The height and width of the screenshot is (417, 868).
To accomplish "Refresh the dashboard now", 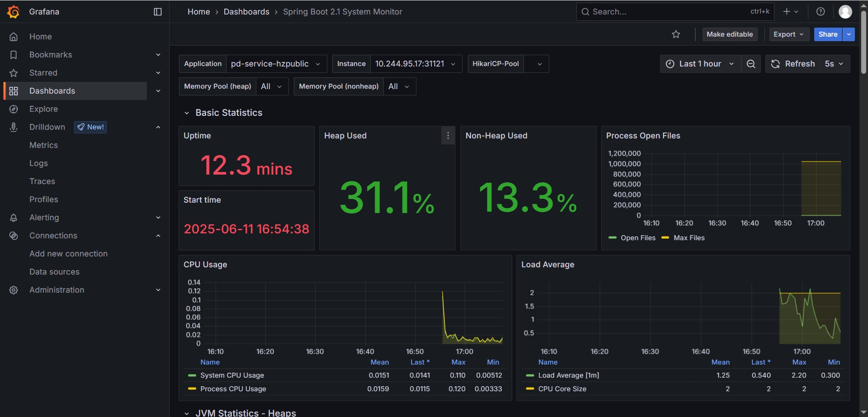I will coord(793,64).
